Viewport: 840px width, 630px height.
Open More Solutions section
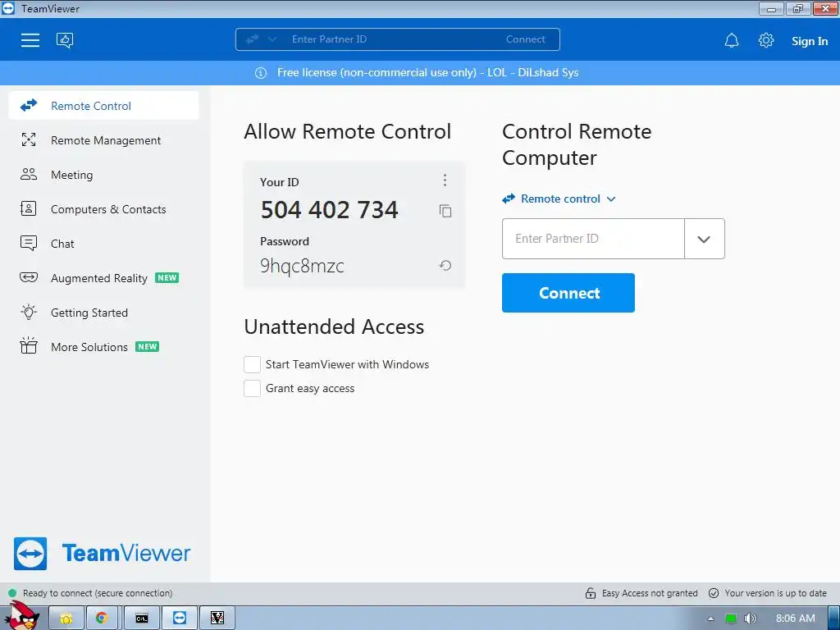point(104,347)
